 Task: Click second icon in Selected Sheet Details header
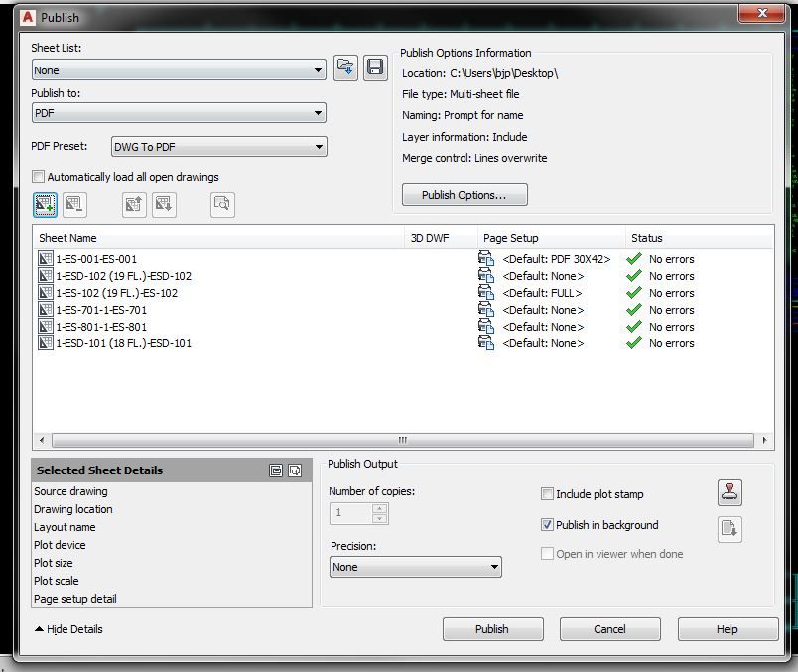point(295,470)
